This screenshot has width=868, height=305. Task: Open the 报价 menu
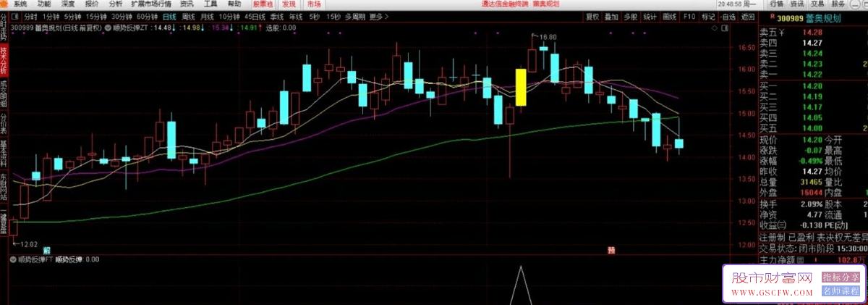pos(92,4)
